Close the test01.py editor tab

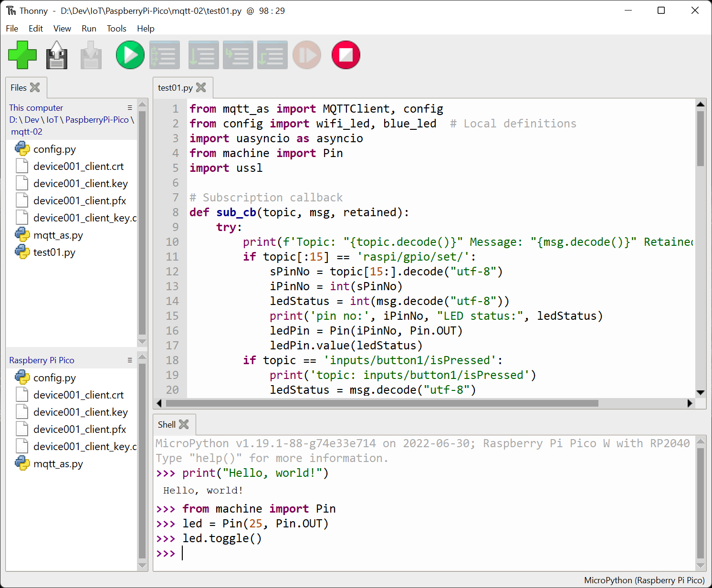(x=201, y=87)
